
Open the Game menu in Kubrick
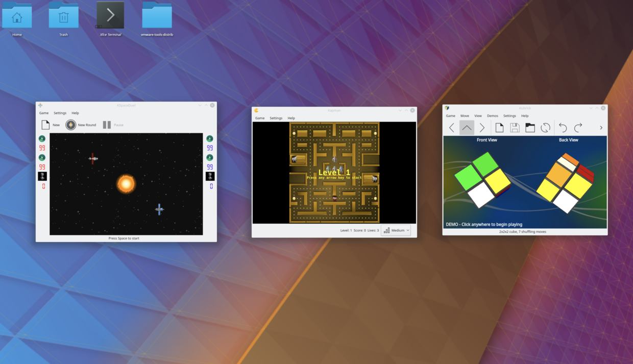coord(450,116)
